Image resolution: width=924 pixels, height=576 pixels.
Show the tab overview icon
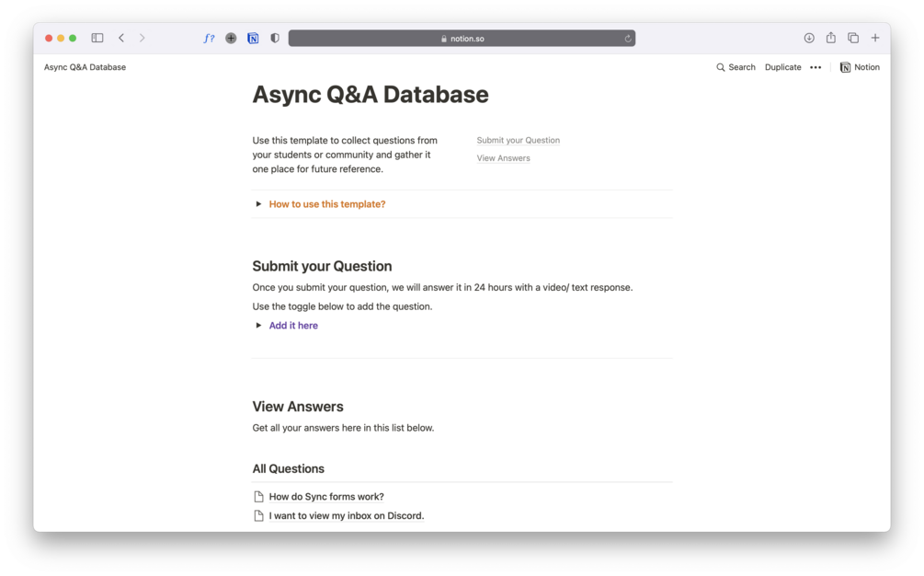(852, 38)
